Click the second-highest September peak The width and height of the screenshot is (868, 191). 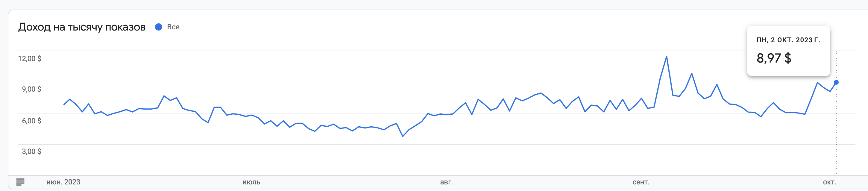691,73
